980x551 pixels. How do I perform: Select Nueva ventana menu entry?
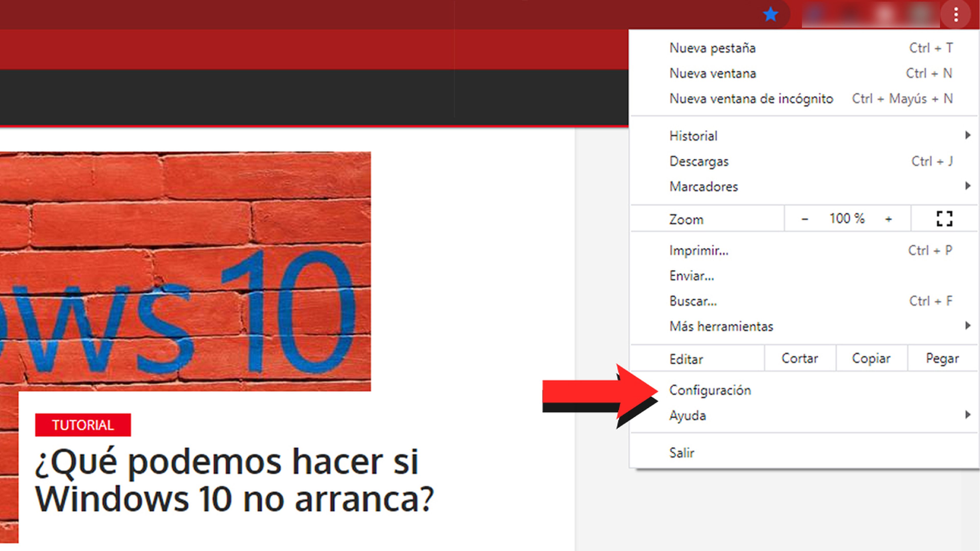point(804,73)
